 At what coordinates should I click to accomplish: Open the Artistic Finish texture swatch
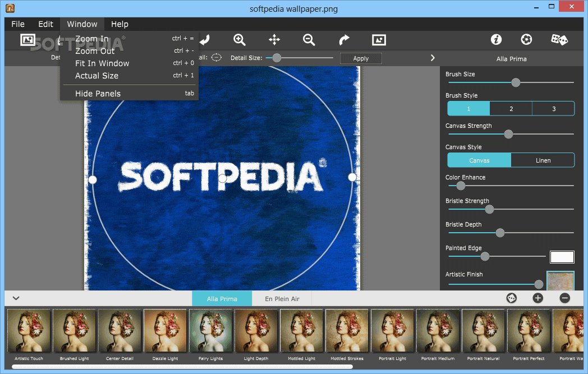pyautogui.click(x=561, y=281)
